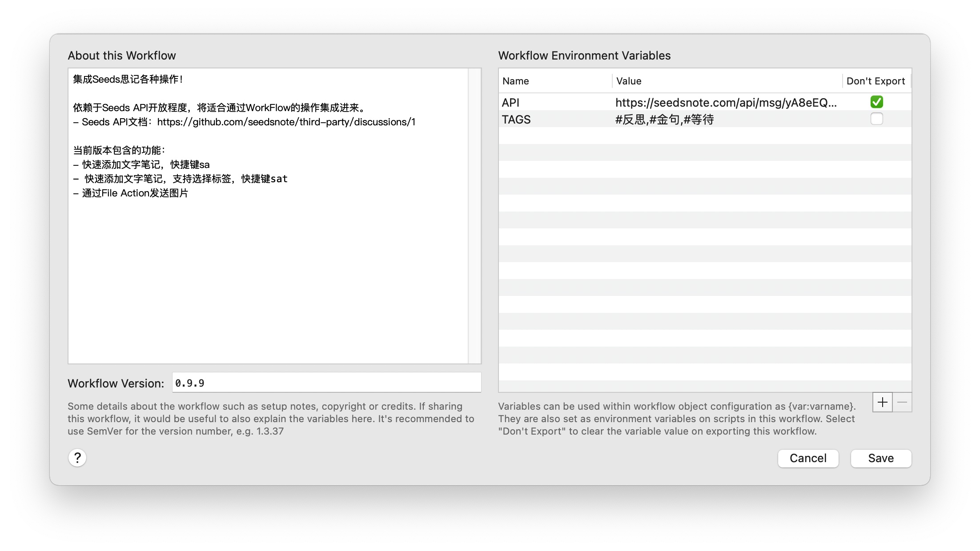The image size is (980, 551).
Task: Click the plus icon to add variable
Action: click(x=883, y=402)
